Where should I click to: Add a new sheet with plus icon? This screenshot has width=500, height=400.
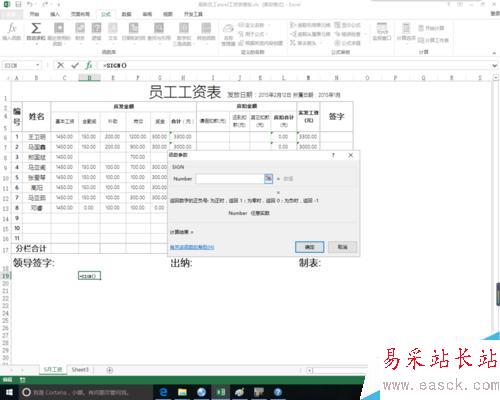click(x=109, y=370)
